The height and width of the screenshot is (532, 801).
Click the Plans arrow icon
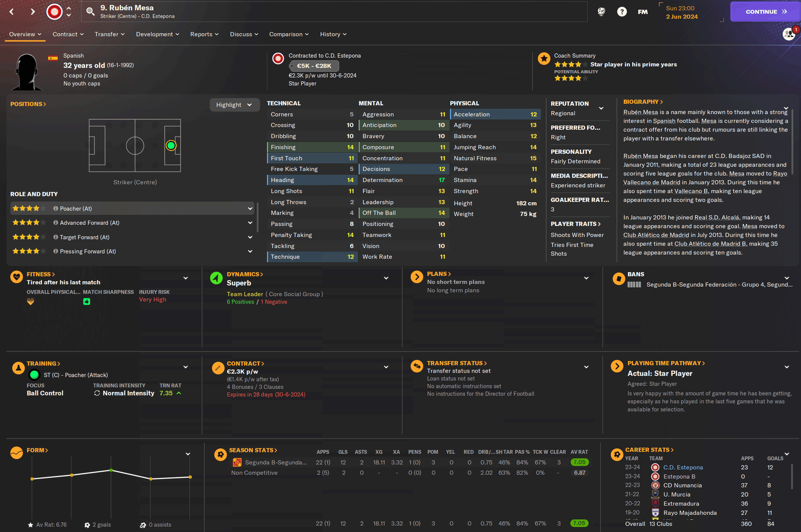tap(417, 277)
